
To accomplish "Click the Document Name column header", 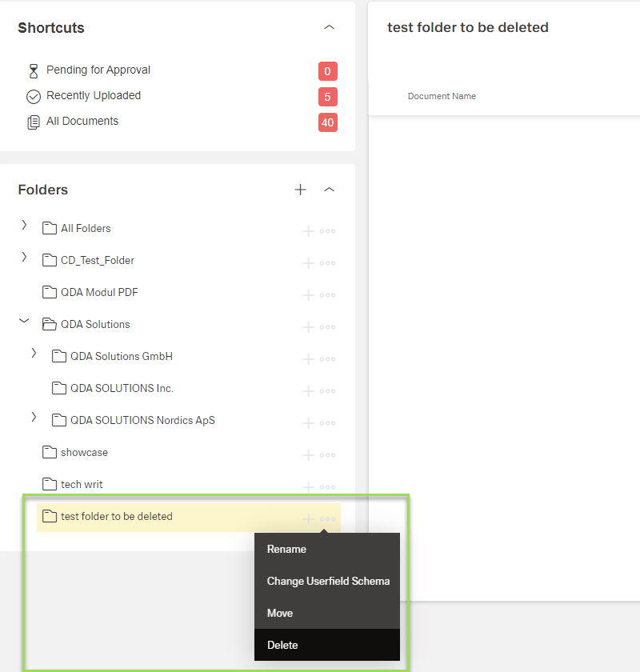I will point(442,96).
